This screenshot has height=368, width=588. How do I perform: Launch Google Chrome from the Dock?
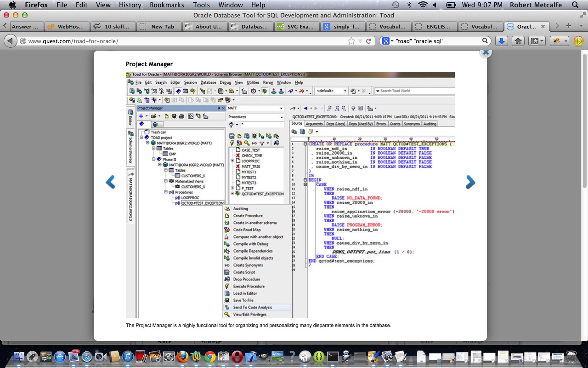[210, 356]
